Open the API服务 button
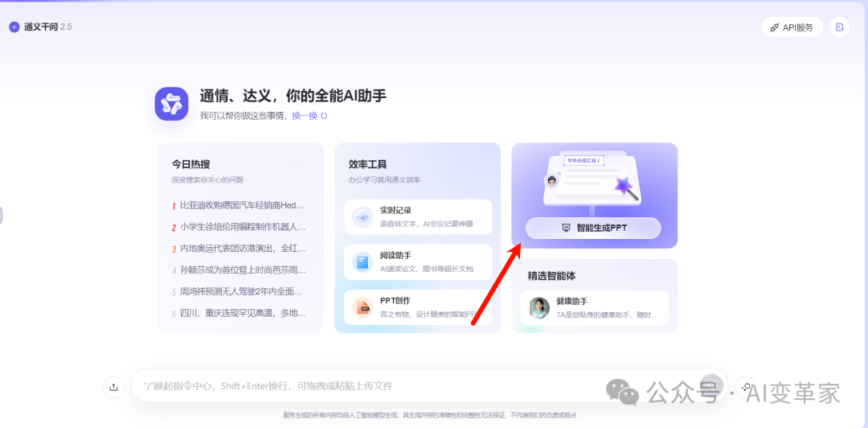 coord(792,27)
